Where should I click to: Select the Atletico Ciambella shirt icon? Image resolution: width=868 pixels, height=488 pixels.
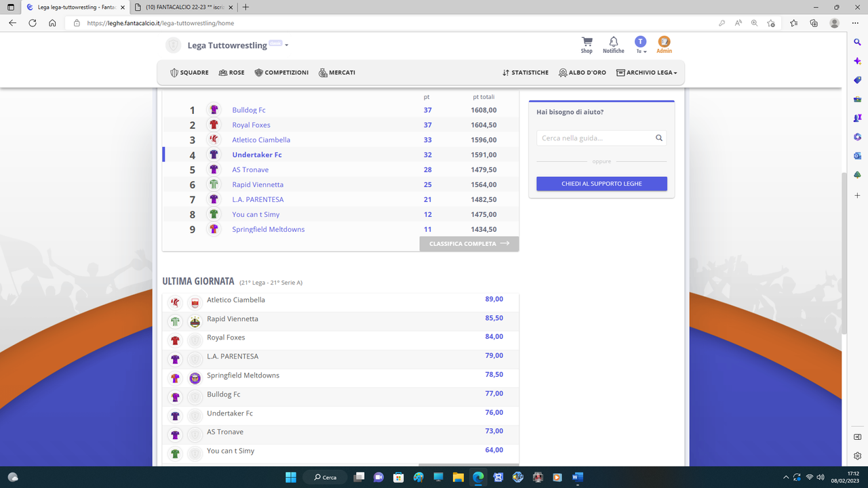(214, 139)
